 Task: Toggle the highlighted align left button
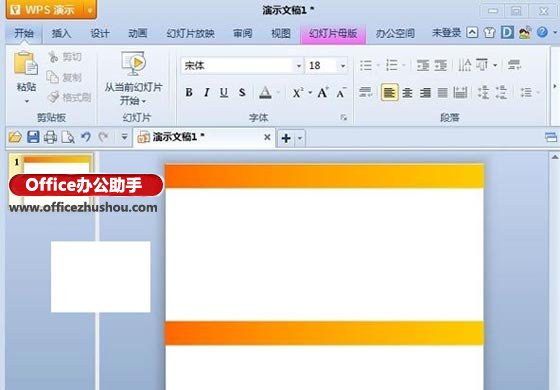click(x=389, y=93)
